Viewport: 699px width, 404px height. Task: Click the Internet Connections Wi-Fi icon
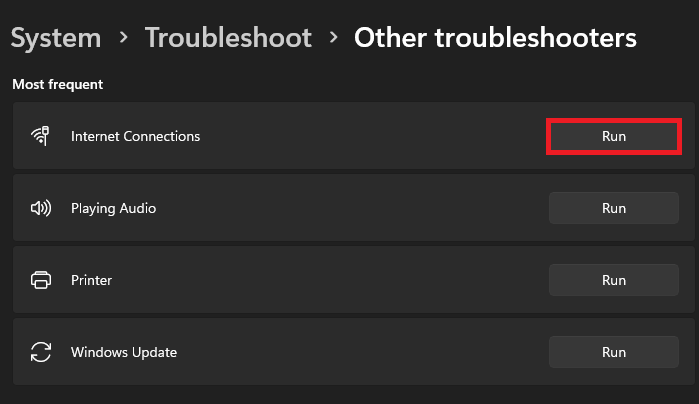click(x=41, y=136)
